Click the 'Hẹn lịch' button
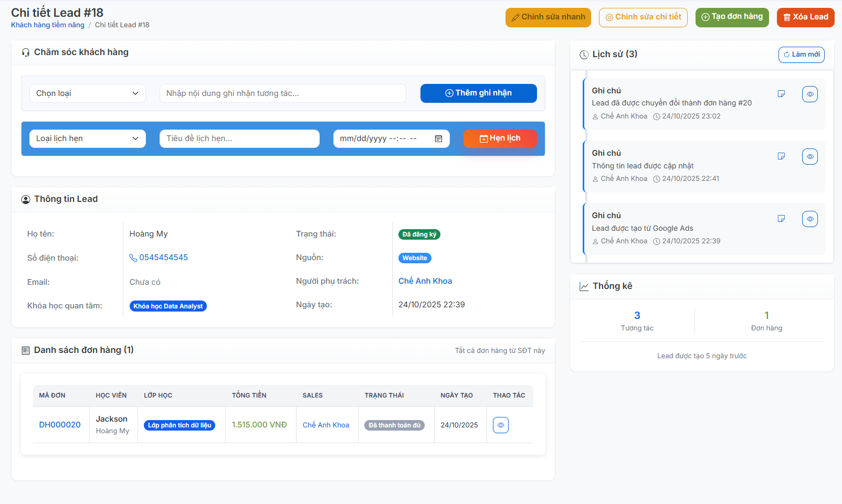The width and height of the screenshot is (842, 504). pos(500,139)
